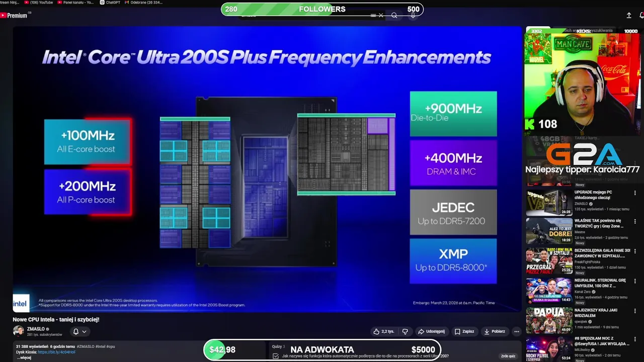644x362 pixels.
Task: Switch to the '(106) YouTube' browser tab
Action: pos(39,3)
